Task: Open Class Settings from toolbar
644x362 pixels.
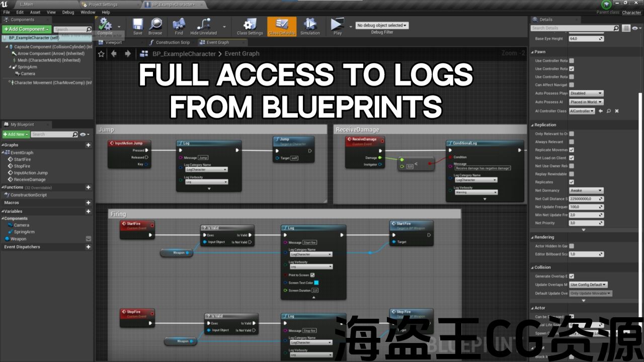Action: [x=250, y=25]
